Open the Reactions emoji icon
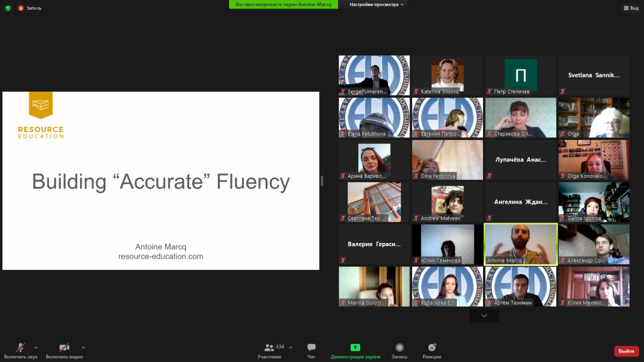Viewport: 644px width, 362px height. pyautogui.click(x=432, y=348)
